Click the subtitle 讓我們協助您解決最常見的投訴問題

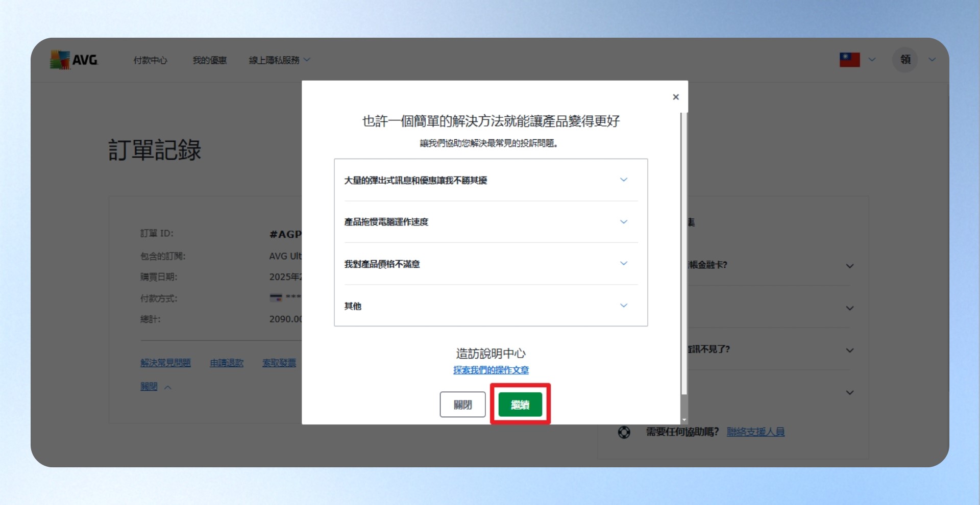(489, 143)
